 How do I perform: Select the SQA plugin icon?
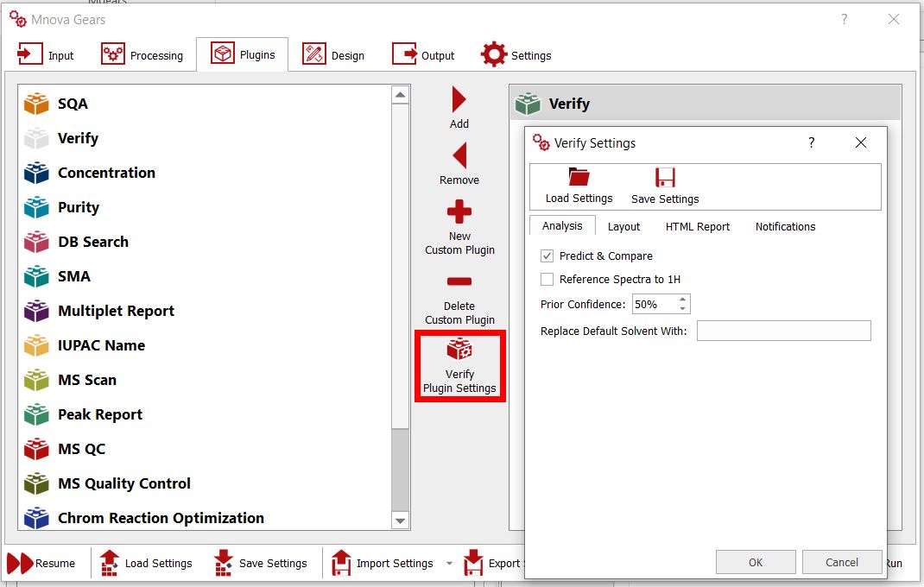pos(36,104)
